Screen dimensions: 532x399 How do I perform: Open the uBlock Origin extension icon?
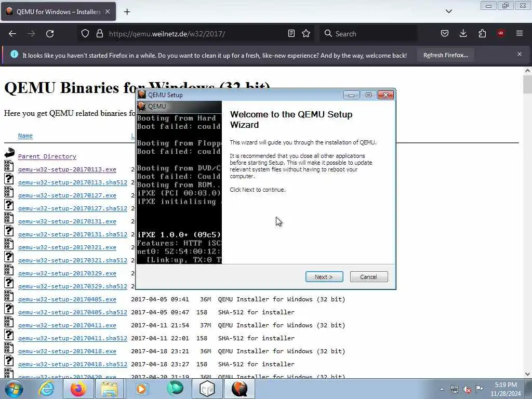501,34
